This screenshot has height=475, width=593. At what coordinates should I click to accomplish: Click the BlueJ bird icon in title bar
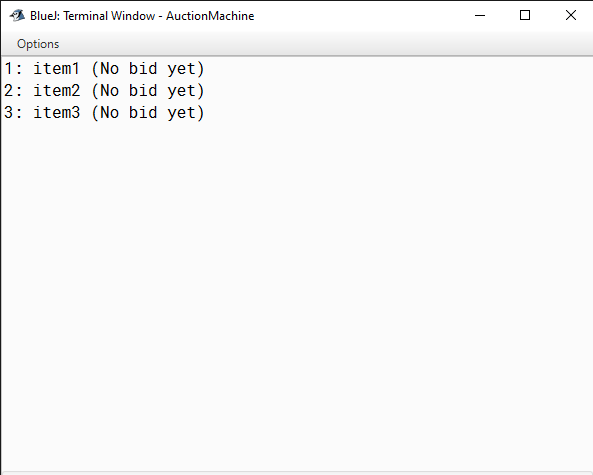[x=17, y=16]
